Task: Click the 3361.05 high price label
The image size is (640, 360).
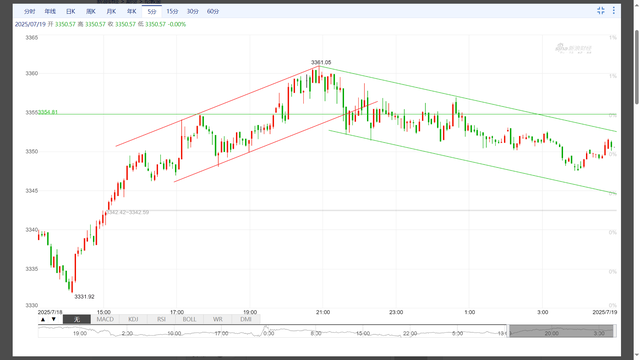Action: 321,62
